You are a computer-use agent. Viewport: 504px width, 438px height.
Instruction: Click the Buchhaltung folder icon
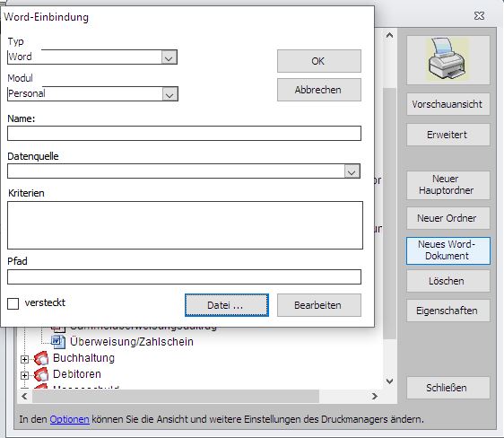click(x=41, y=358)
